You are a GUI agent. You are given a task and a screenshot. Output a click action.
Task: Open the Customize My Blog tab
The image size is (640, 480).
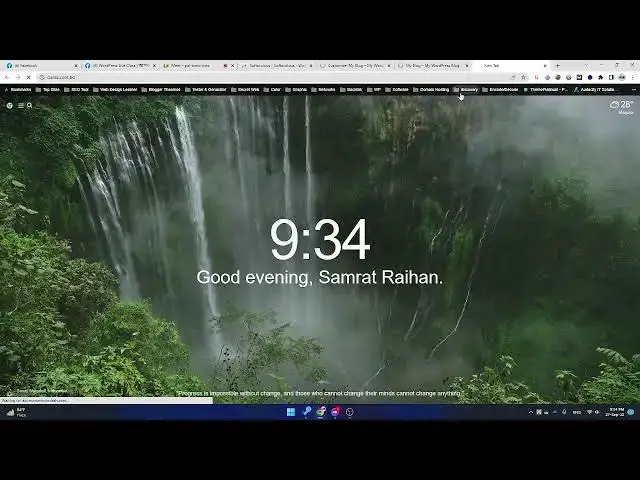coord(355,65)
